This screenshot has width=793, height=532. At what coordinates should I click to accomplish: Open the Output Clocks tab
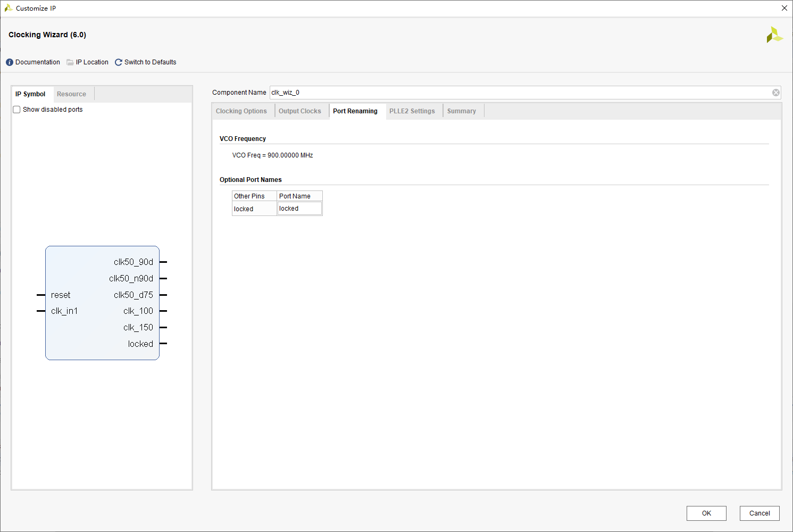pyautogui.click(x=300, y=111)
